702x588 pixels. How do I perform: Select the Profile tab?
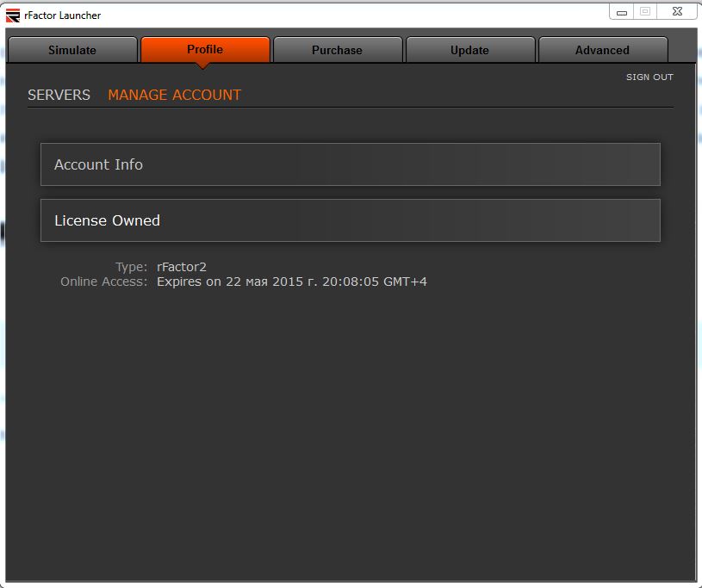point(205,49)
